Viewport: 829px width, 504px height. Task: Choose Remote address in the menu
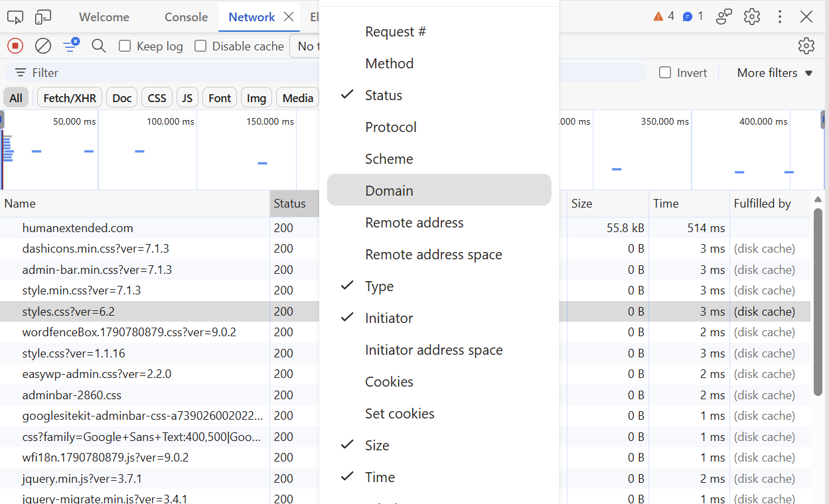point(439,222)
